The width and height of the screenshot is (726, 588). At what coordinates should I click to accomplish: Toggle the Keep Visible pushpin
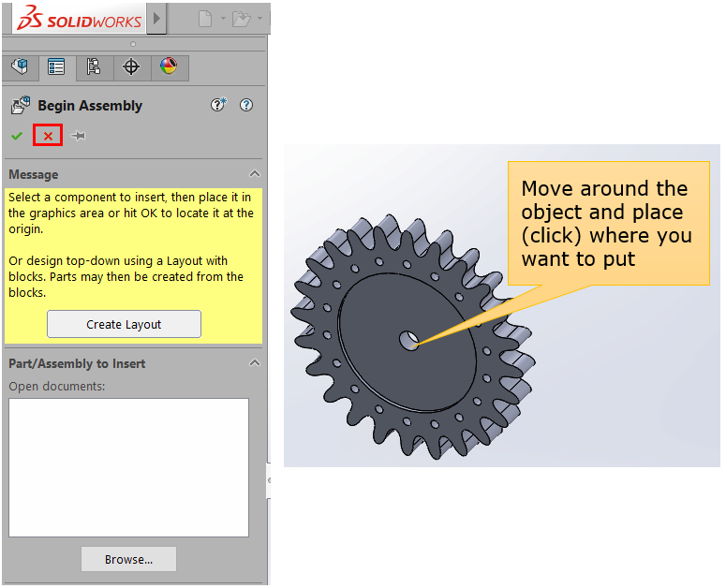pos(78,136)
